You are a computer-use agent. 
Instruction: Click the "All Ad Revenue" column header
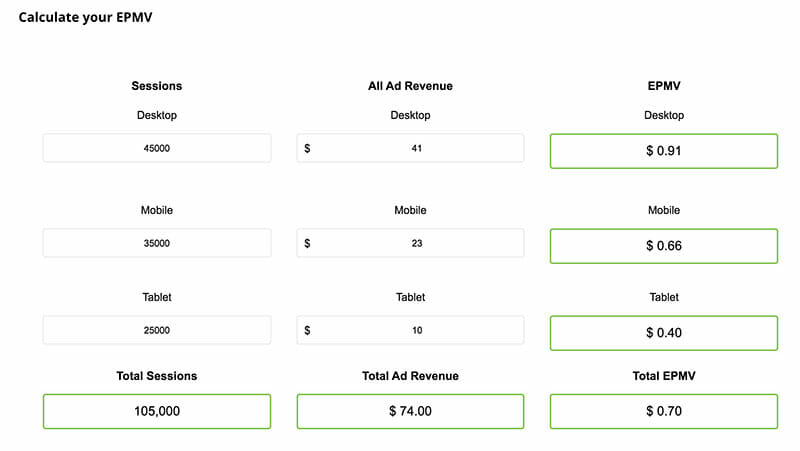point(410,86)
